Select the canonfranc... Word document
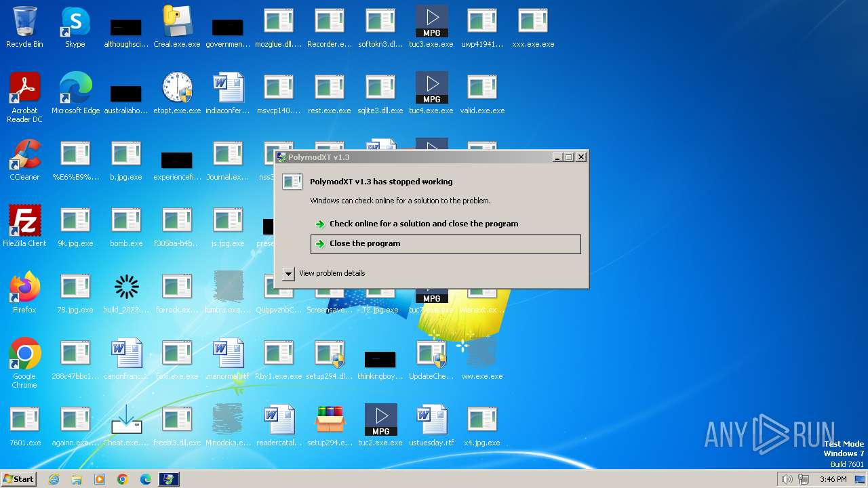 [126, 359]
